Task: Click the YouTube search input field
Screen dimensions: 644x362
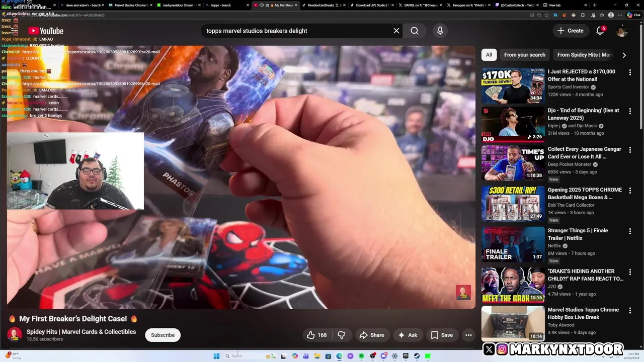Action: pyautogui.click(x=297, y=31)
